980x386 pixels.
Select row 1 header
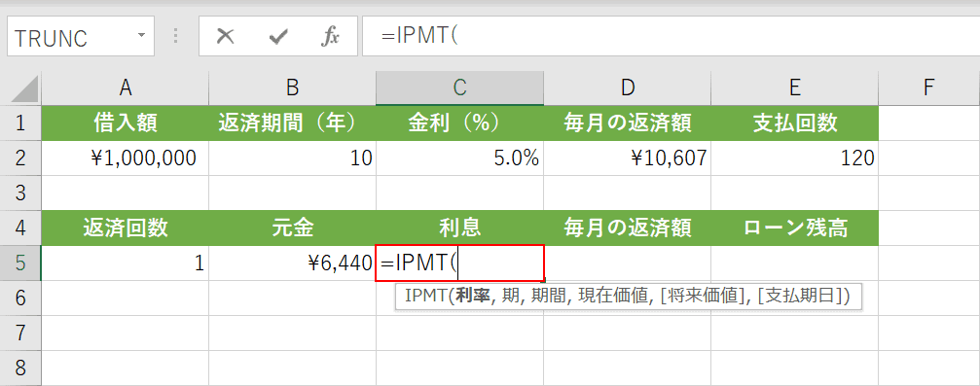[20, 123]
